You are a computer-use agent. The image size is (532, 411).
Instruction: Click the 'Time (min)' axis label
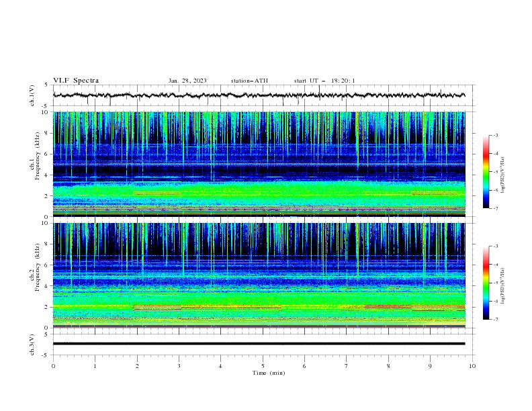coord(269,373)
